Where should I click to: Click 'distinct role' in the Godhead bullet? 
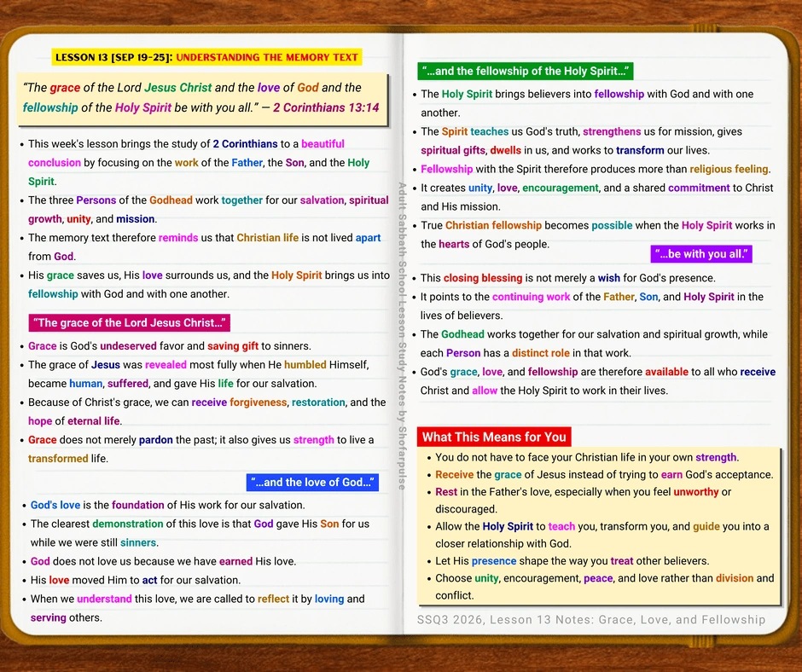[x=541, y=353]
